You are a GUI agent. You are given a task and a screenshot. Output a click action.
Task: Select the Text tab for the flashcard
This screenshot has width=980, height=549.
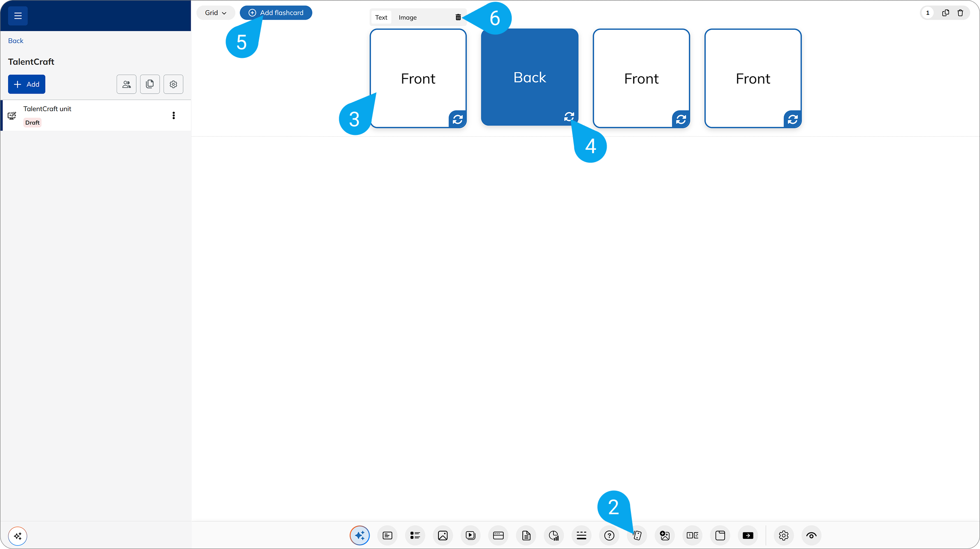(x=381, y=17)
